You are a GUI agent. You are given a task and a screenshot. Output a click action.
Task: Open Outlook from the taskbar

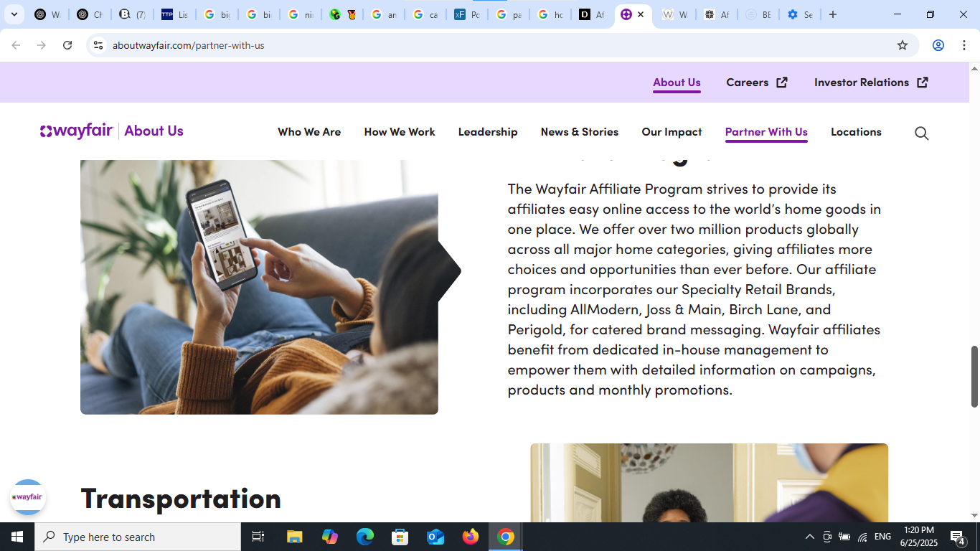[x=435, y=537]
